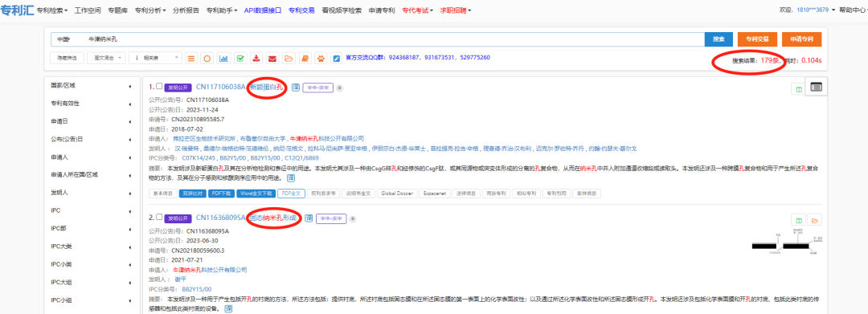Viewport: 868px width, 314px height.
Task: Click the blue pencil edit icon
Action: 337,58
